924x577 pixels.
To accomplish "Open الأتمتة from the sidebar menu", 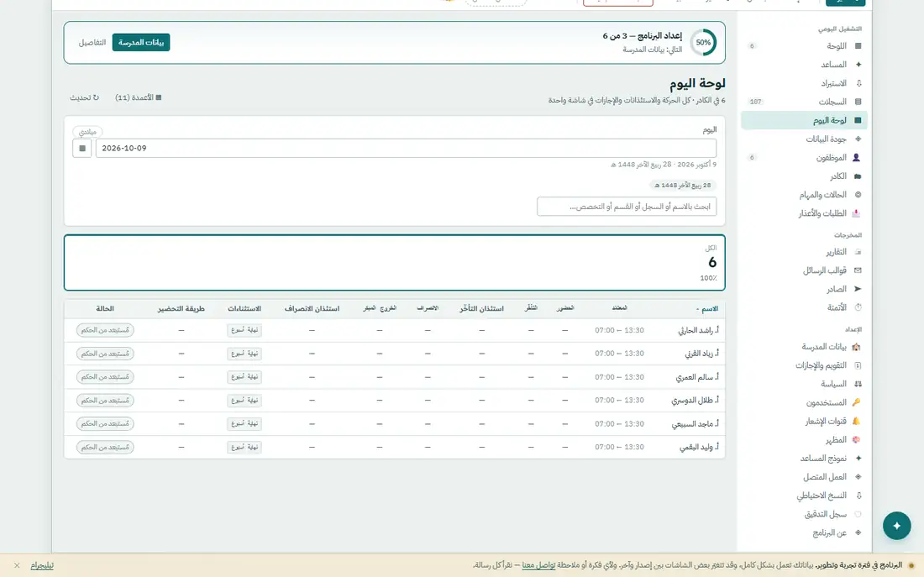I will 803,307.
